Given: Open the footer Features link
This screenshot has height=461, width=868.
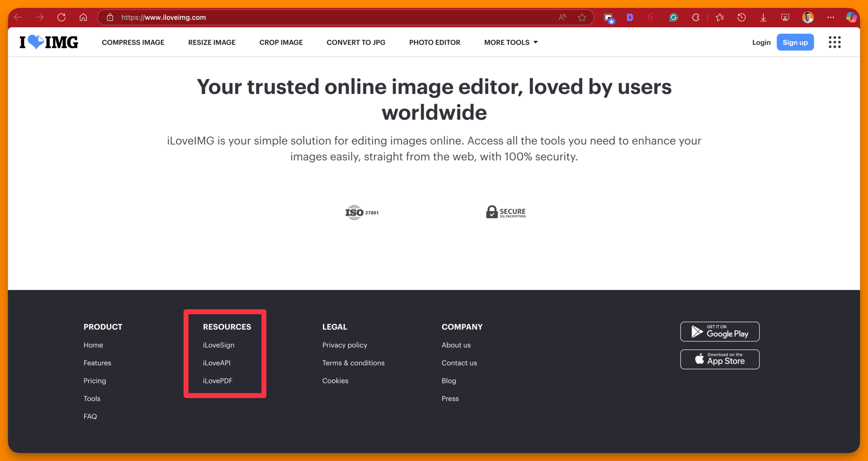Looking at the screenshot, I should [x=97, y=363].
